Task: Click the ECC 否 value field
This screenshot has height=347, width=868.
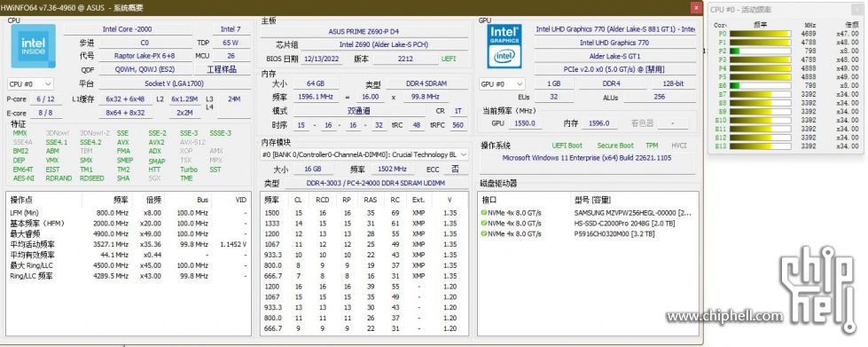Action: pos(455,170)
